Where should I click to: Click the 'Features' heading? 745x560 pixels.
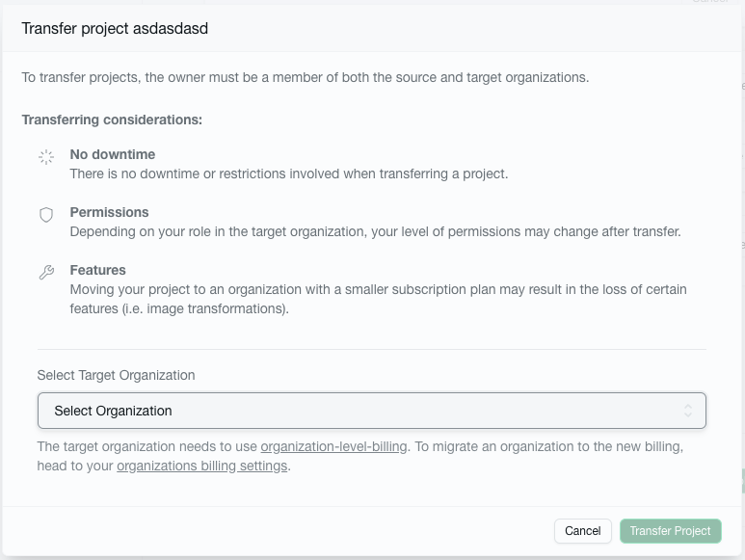coord(97,270)
